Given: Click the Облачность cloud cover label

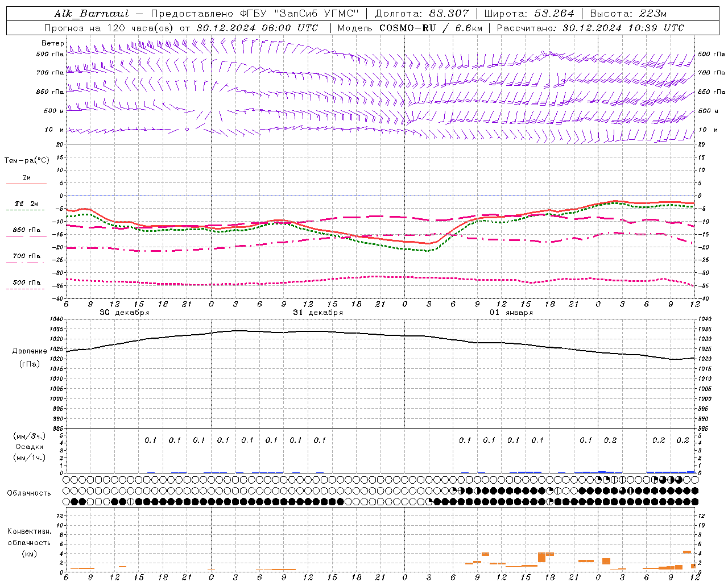Looking at the screenshot, I should point(29,493).
